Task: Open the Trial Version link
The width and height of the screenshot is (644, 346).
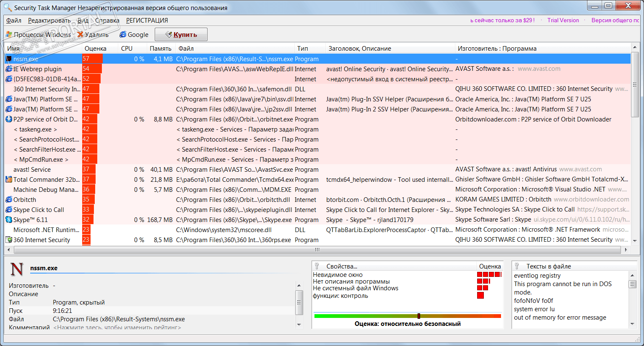Action: click(563, 20)
